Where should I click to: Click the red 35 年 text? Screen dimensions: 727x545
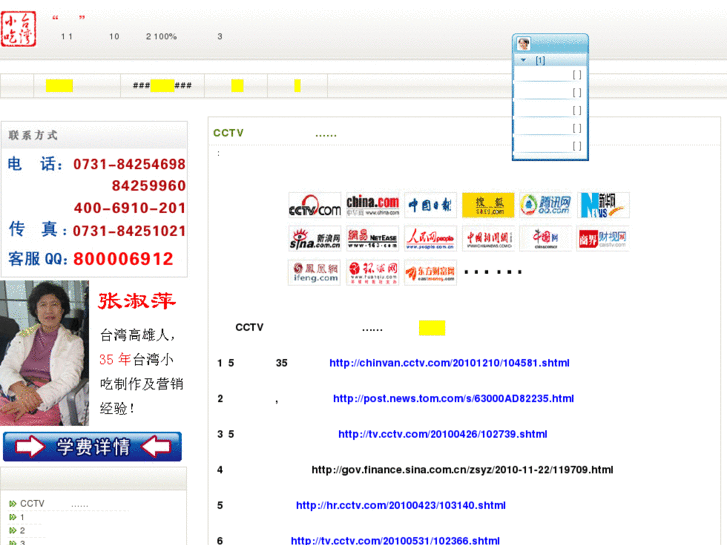point(115,359)
